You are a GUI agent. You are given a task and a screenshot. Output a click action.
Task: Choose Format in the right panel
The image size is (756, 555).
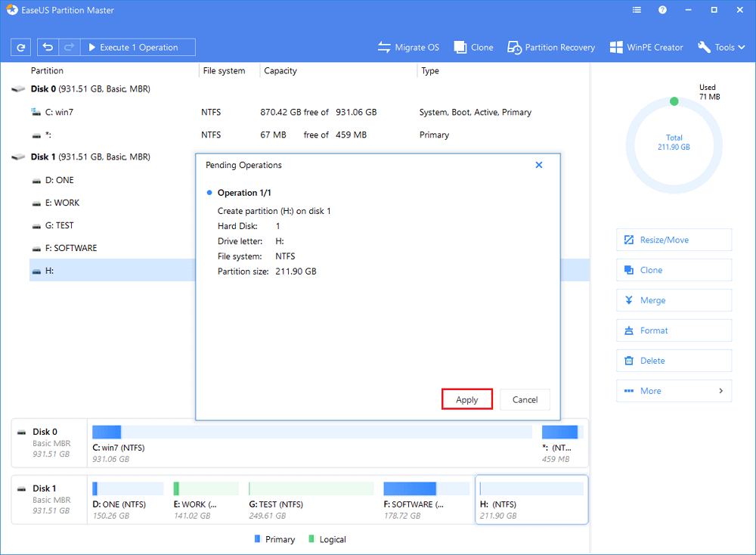click(x=674, y=330)
